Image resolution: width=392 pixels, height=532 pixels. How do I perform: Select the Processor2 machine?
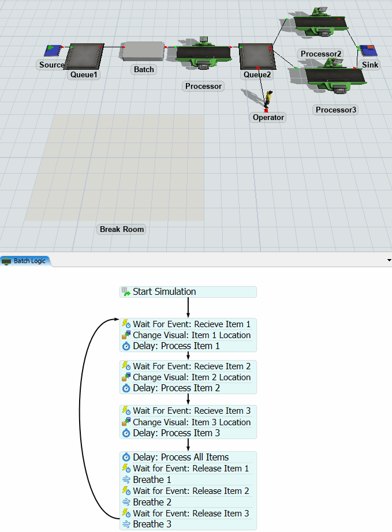[320, 22]
